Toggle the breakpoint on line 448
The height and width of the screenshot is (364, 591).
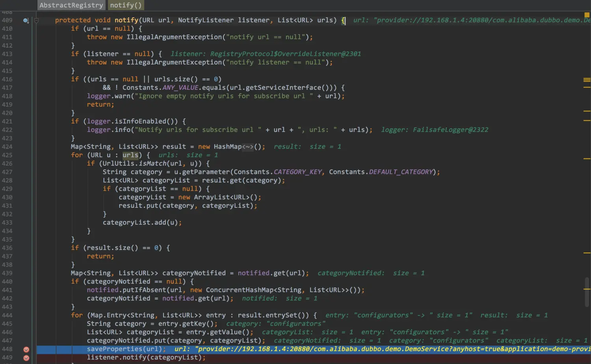[x=26, y=349]
